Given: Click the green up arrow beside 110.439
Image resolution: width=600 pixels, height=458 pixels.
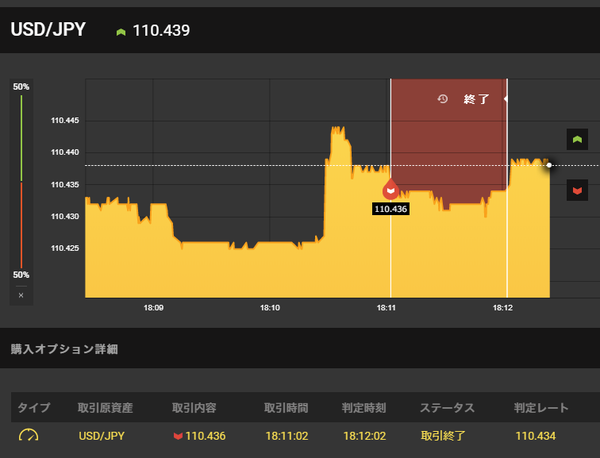Looking at the screenshot, I should point(121,32).
